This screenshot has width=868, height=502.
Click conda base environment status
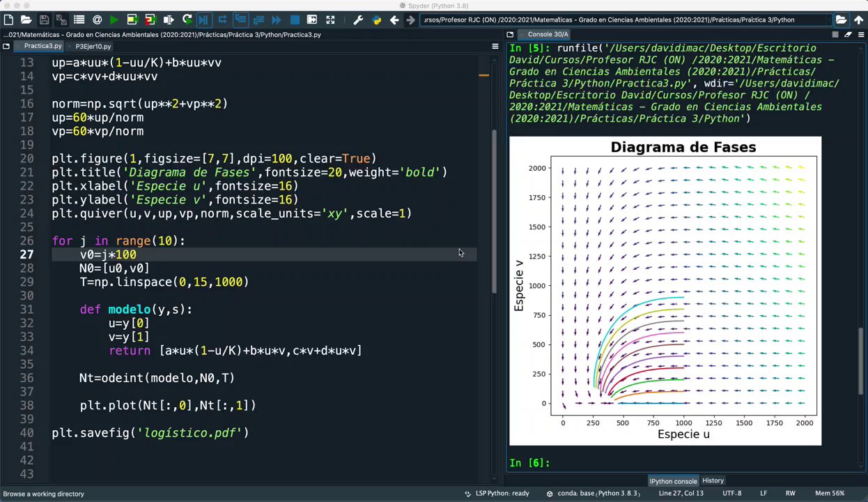(x=593, y=494)
